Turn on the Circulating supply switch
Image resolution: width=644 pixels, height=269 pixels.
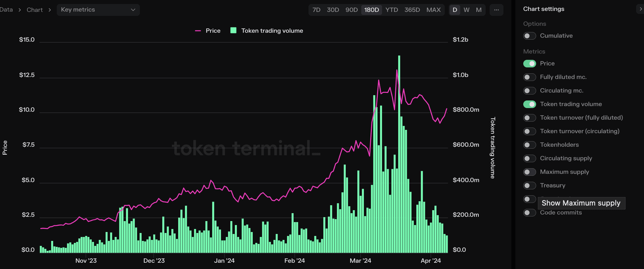click(x=530, y=158)
